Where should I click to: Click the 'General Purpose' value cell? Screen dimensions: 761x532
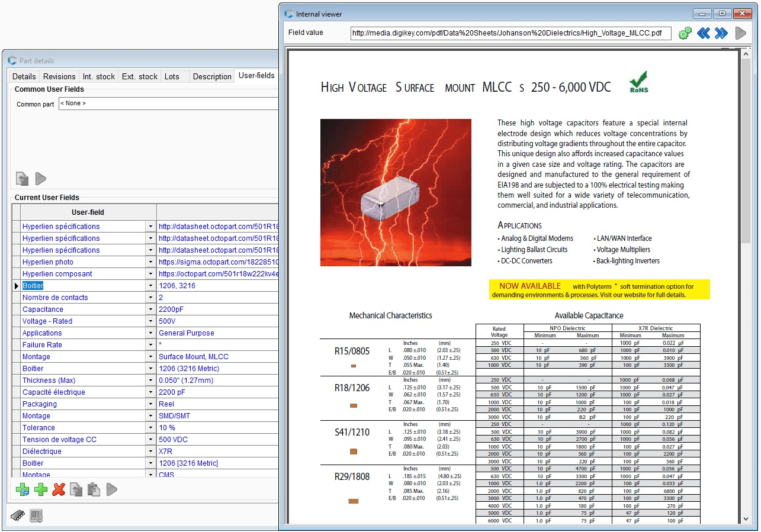(218, 333)
